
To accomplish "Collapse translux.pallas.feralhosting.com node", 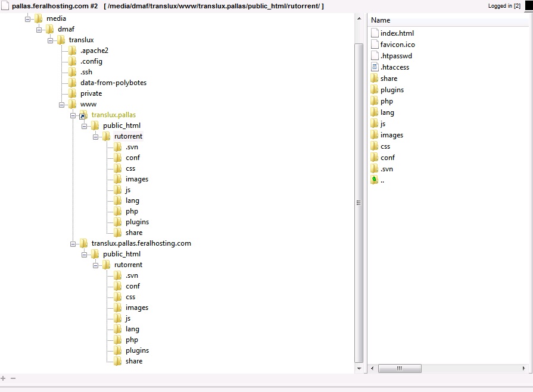I will tap(73, 244).
